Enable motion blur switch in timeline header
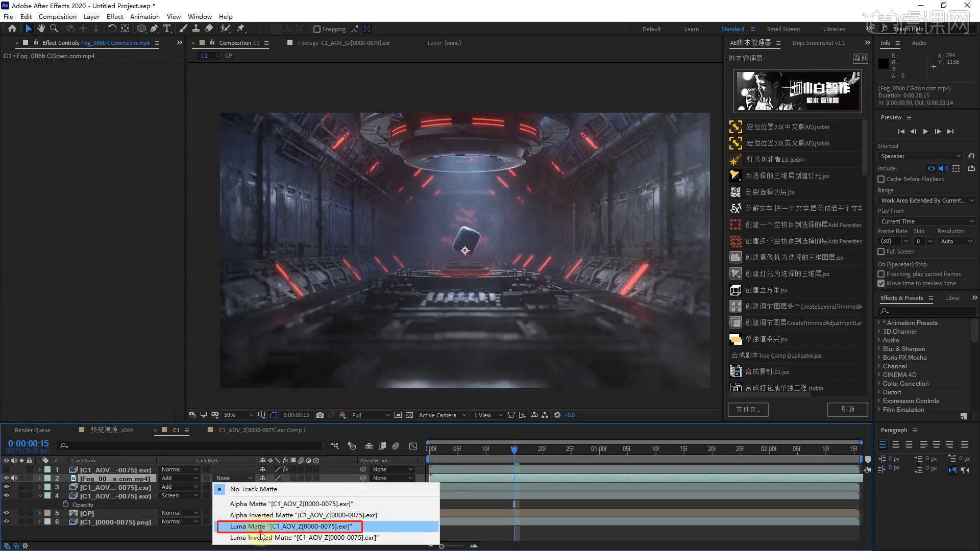The image size is (980, 551). coord(396,446)
